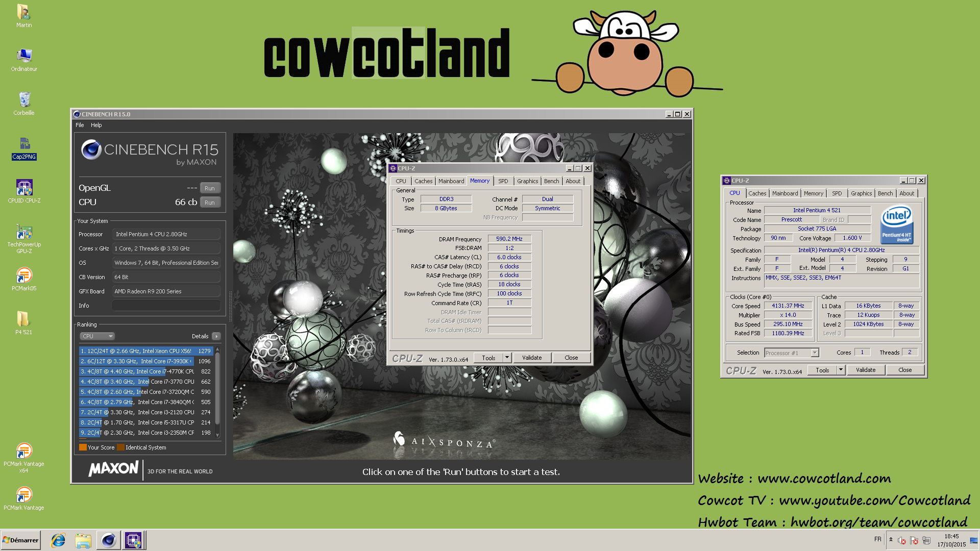Expand the ranking Details arrow
Viewport: 980px width, 551px height.
coord(216,336)
